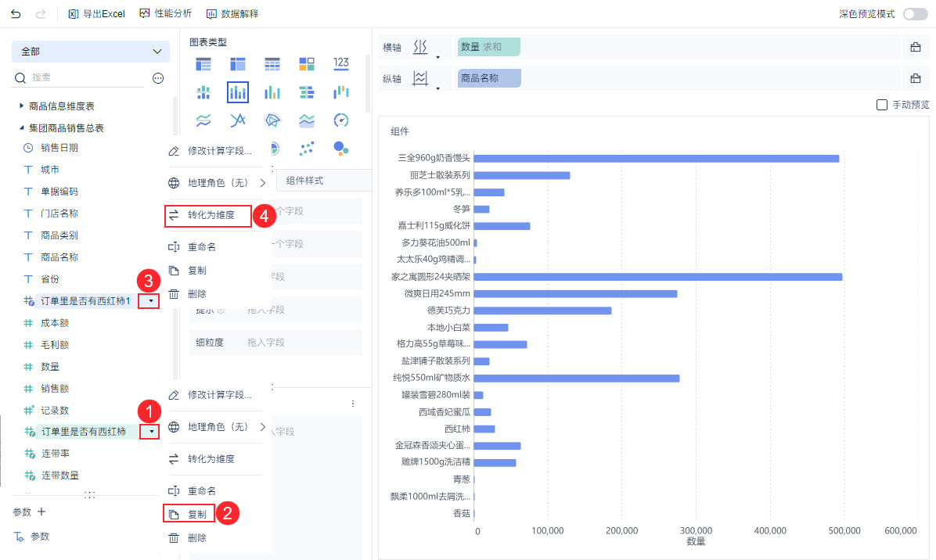Screen dimensions: 936x560
Task: Export data with 导出Excel
Action: (97, 14)
